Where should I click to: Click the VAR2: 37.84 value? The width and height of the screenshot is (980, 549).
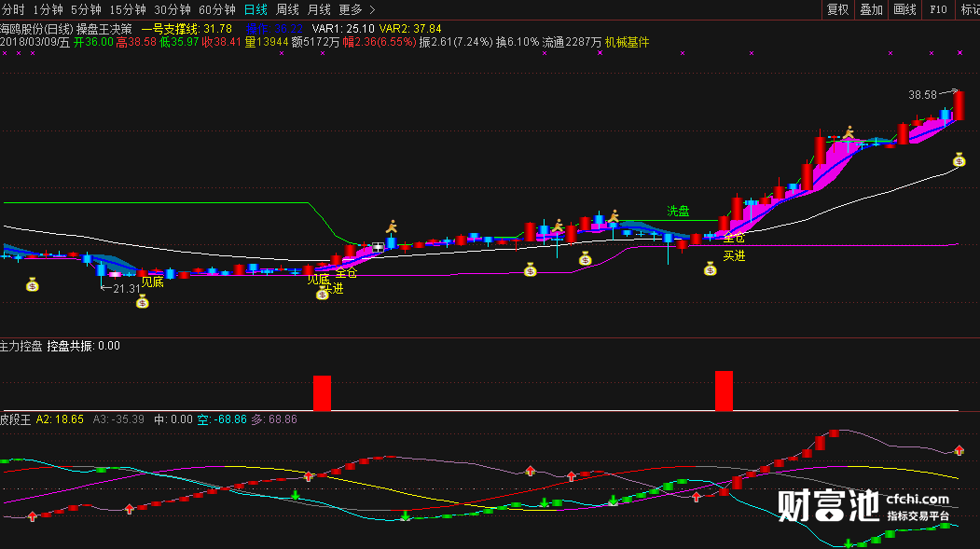pos(410,29)
